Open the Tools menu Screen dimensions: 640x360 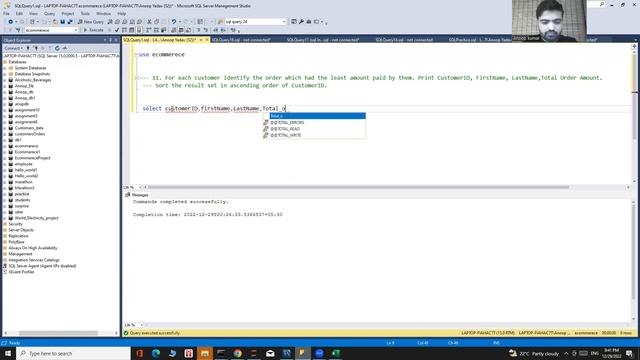[85, 13]
